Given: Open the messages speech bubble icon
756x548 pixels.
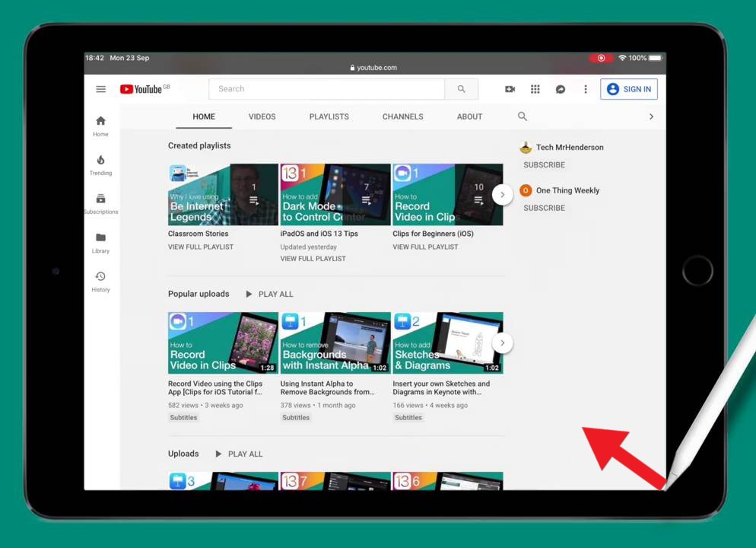Looking at the screenshot, I should pos(561,89).
